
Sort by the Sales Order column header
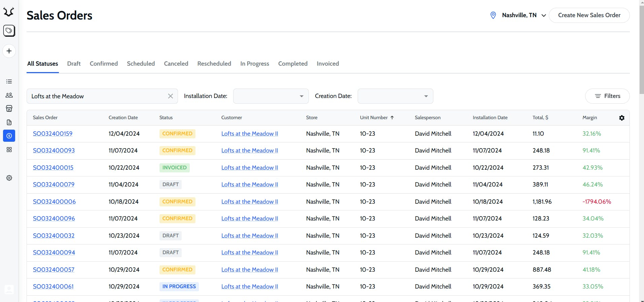[45, 118]
